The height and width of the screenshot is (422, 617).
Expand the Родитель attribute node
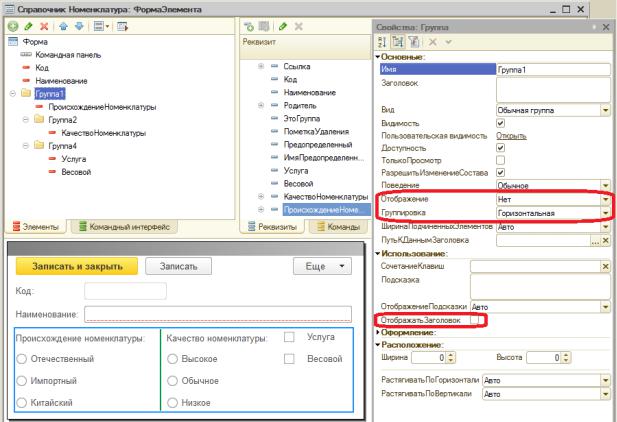pyautogui.click(x=261, y=105)
